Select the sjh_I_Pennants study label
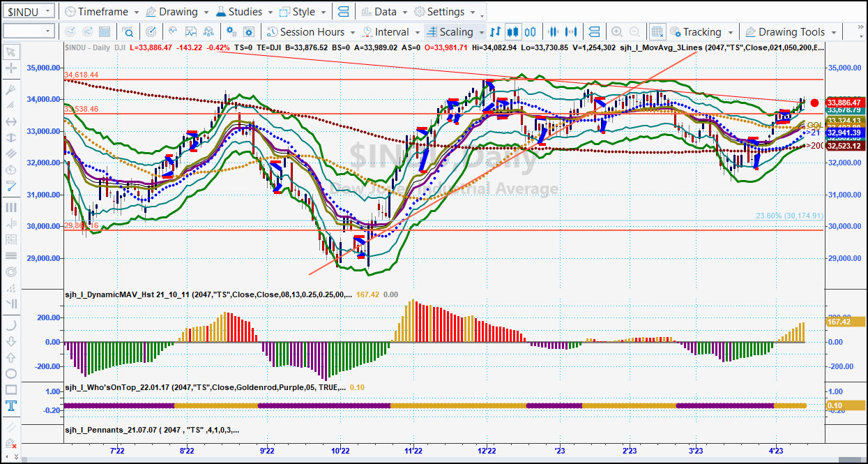 point(151,430)
